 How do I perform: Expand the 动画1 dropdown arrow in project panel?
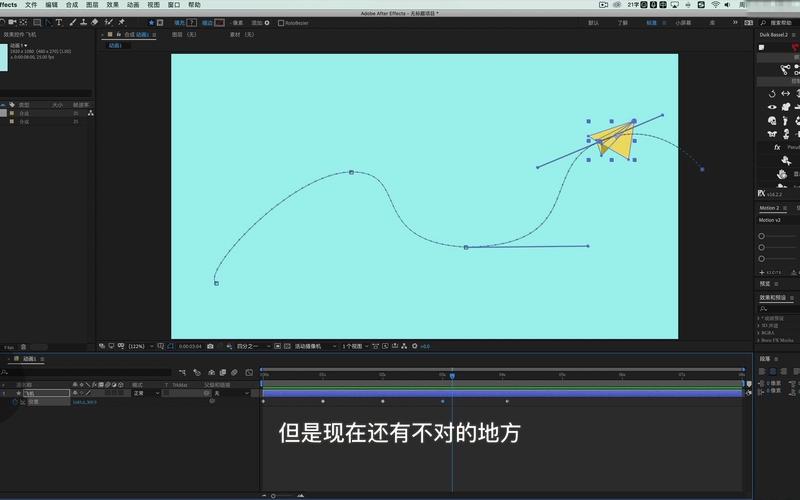[x=26, y=45]
